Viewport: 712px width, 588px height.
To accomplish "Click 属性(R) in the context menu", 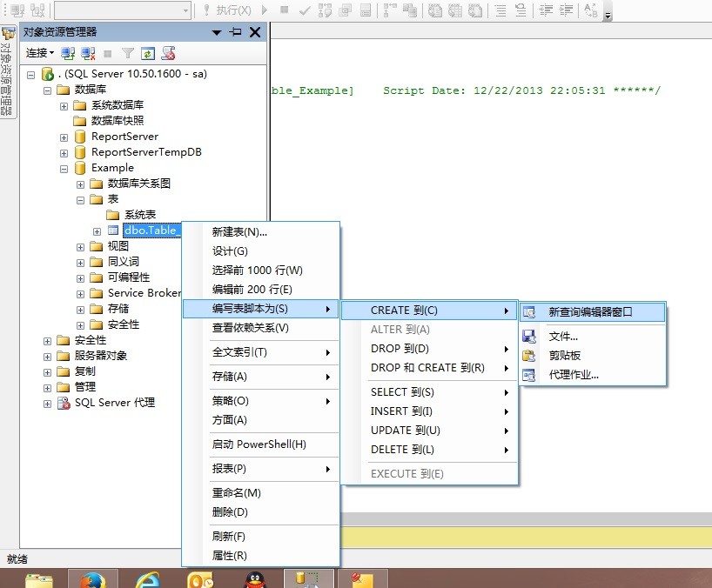I will tap(230, 556).
